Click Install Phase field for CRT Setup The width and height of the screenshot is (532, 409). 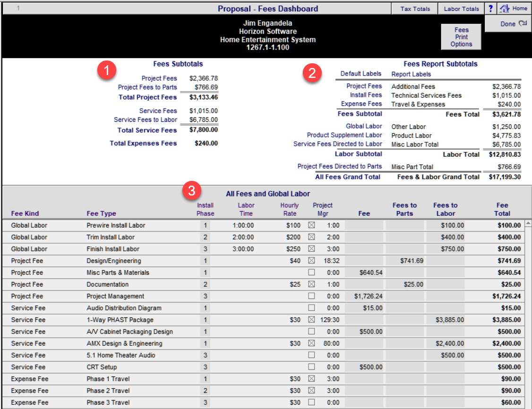tap(205, 367)
